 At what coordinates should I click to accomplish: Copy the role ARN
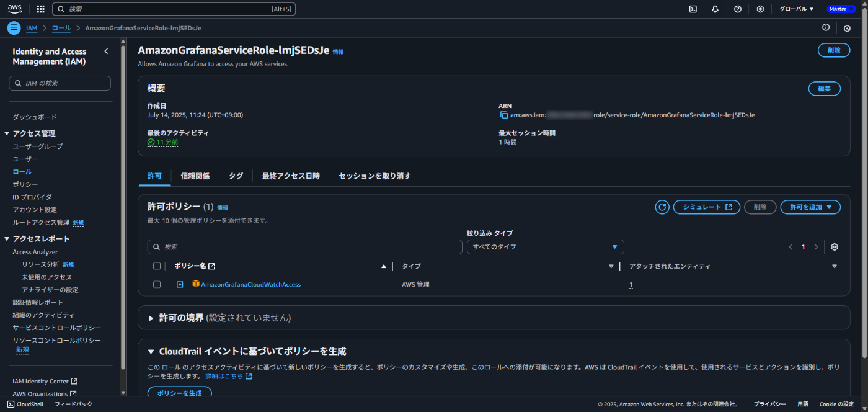pos(504,115)
